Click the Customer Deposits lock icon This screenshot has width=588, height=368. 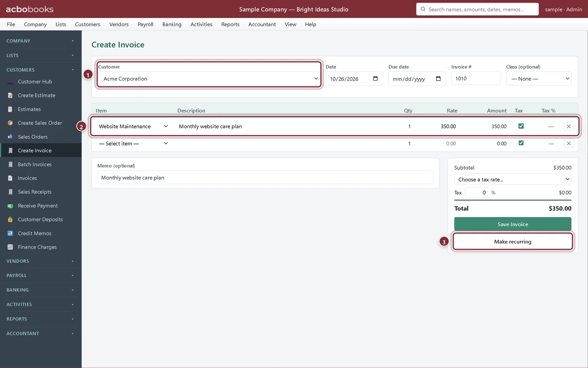pos(10,219)
